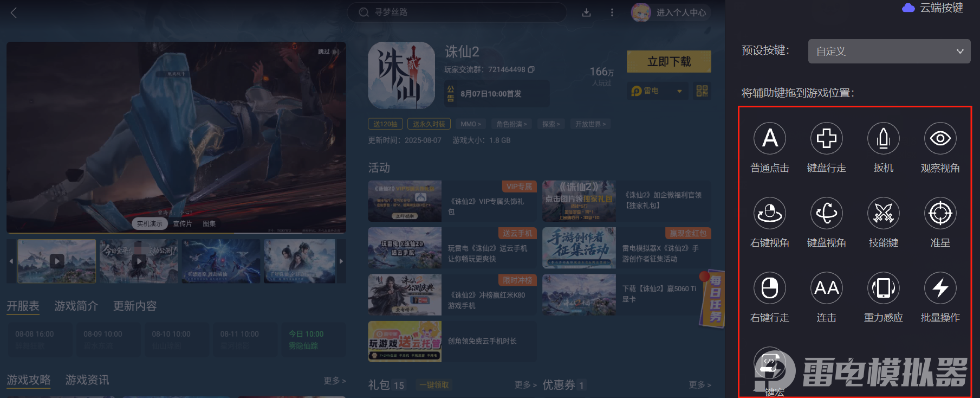The image size is (980, 398).
Task: Open the 角色扮演 tag
Action: click(x=512, y=124)
